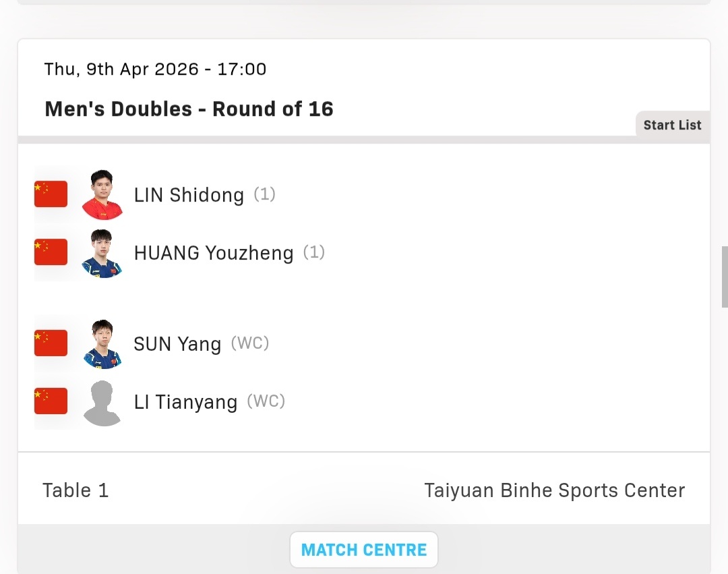Select the LIN Shidong player name

[189, 195]
